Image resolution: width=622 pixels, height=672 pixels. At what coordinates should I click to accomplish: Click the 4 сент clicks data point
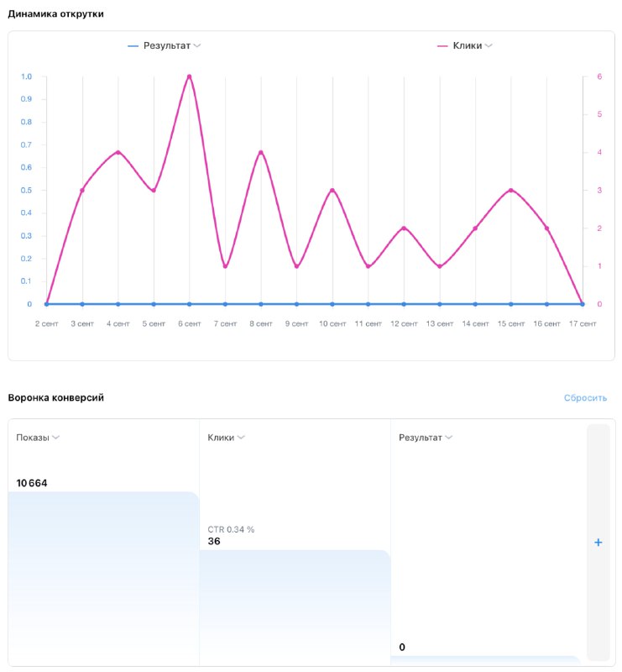[x=118, y=152]
